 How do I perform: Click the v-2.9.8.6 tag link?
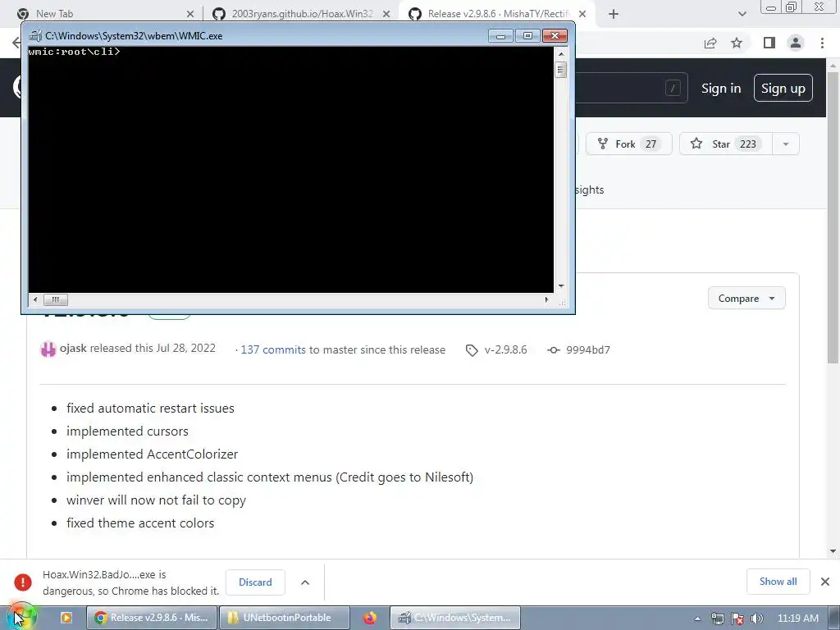(505, 349)
